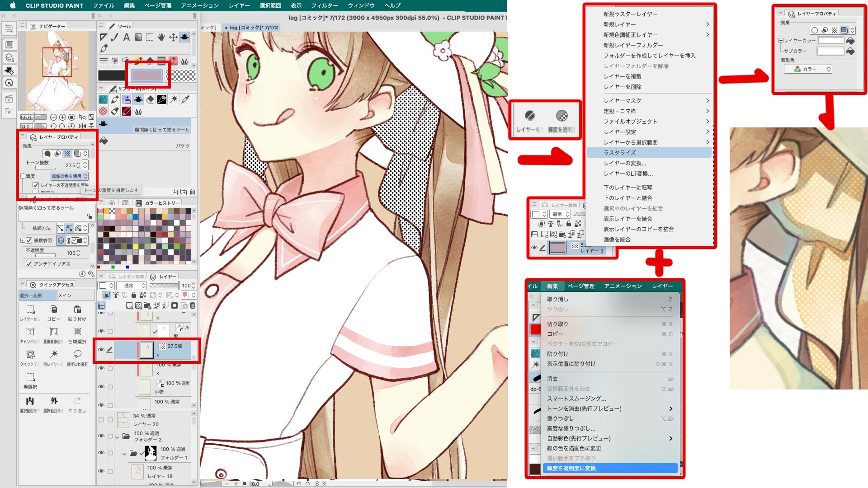Click the document tab log [コミック]* 7/172
This screenshot has height=488, width=868.
point(252,28)
